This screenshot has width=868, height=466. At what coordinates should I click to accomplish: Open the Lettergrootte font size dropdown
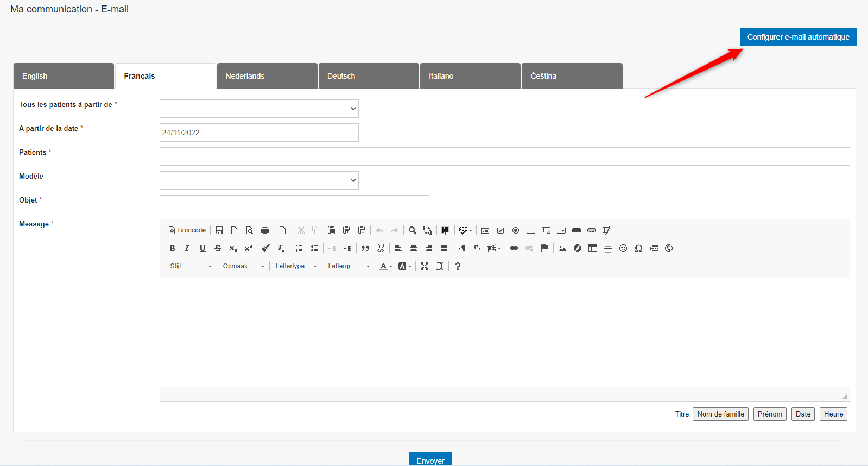[349, 266]
